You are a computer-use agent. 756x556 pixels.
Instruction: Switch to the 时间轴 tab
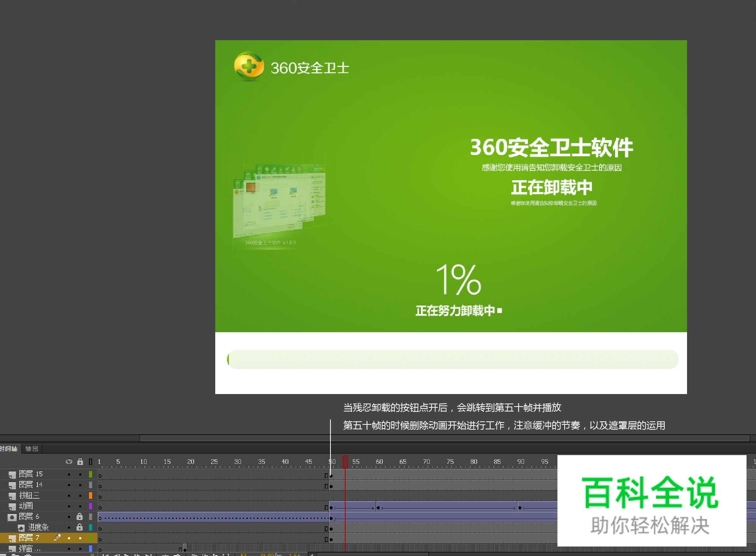point(9,449)
